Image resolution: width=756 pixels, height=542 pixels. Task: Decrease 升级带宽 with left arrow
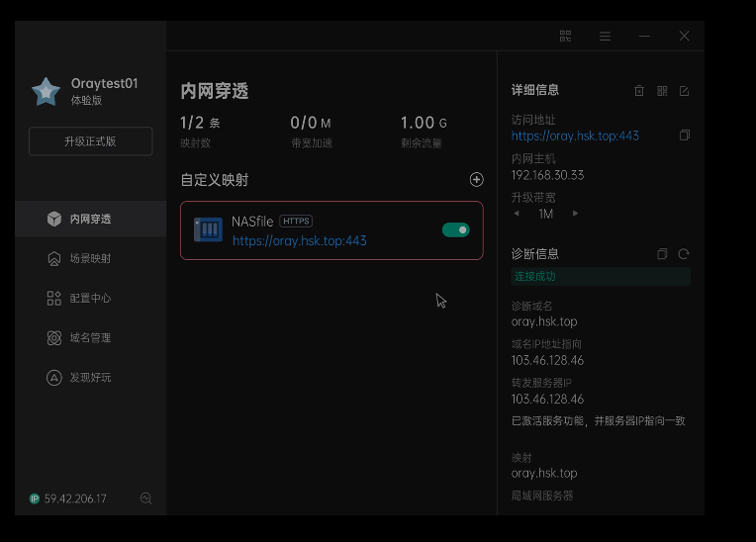[x=517, y=213]
